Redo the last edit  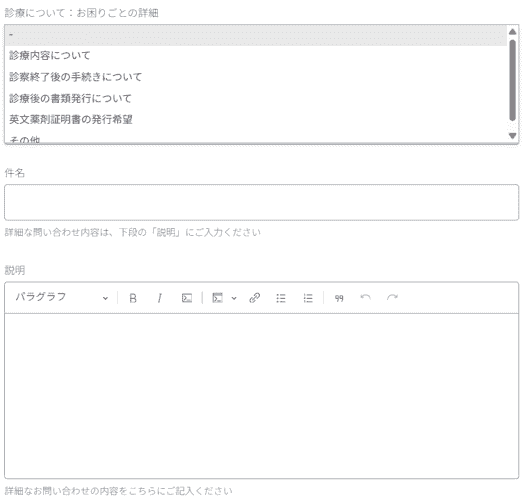[392, 298]
